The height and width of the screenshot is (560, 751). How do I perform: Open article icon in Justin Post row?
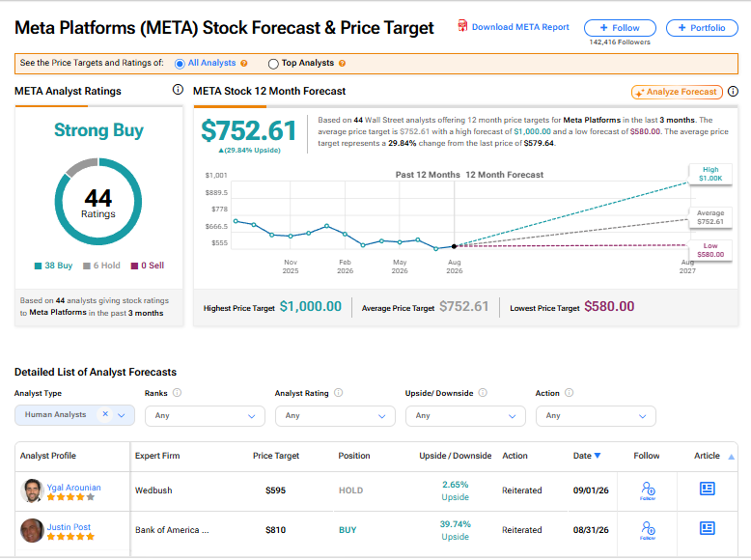[707, 528]
